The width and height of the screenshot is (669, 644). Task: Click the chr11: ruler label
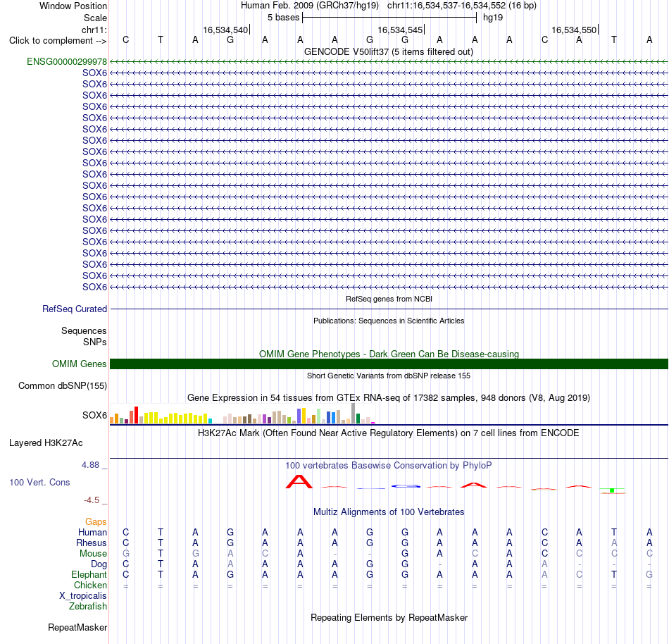point(94,30)
